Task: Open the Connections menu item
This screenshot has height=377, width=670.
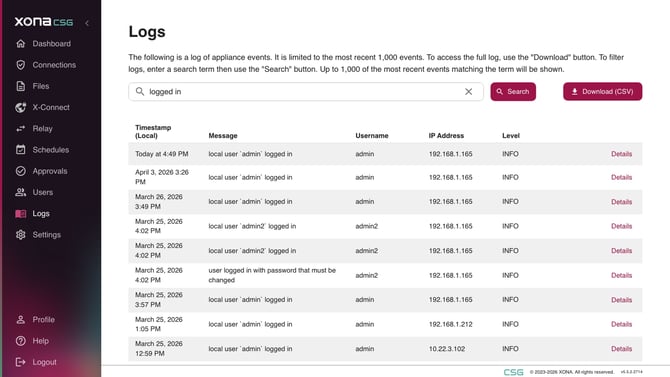Action: [x=54, y=65]
